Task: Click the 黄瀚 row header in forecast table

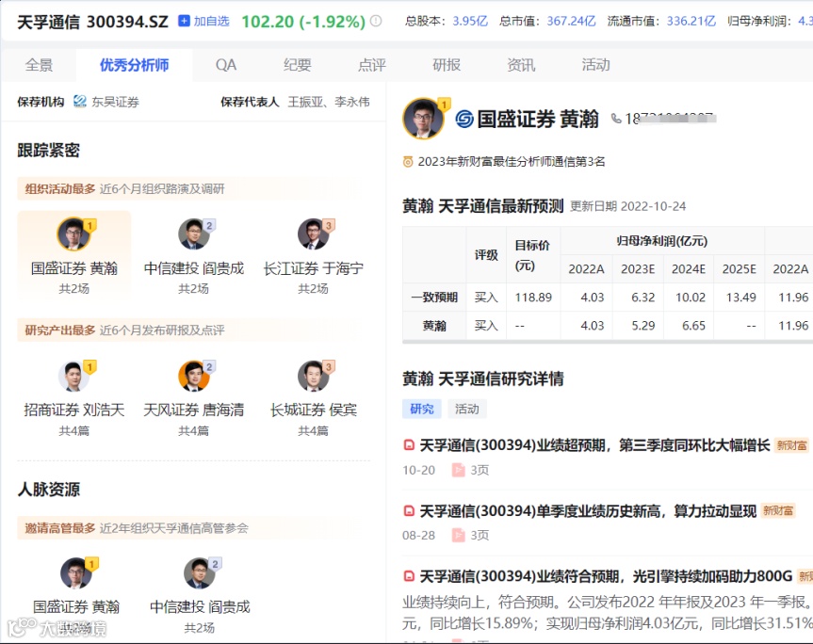Action: coord(434,326)
